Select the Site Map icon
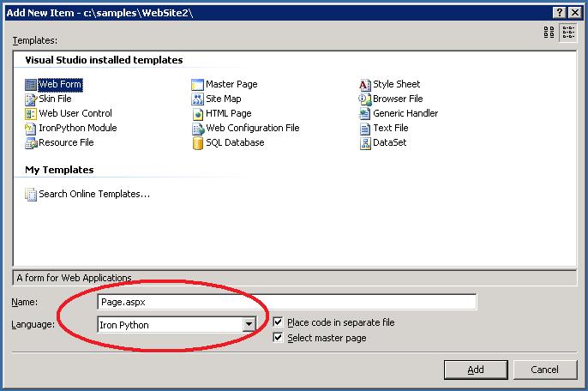588x391 pixels. click(197, 99)
